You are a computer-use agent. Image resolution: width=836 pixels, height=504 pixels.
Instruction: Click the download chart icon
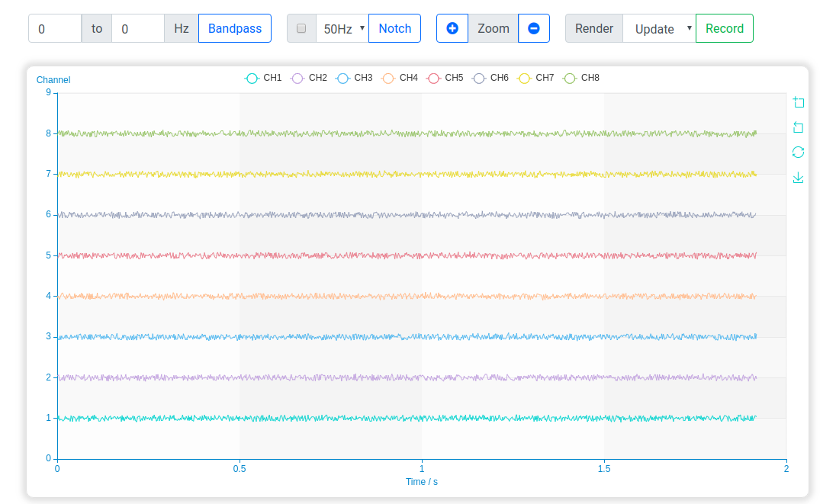[x=798, y=177]
